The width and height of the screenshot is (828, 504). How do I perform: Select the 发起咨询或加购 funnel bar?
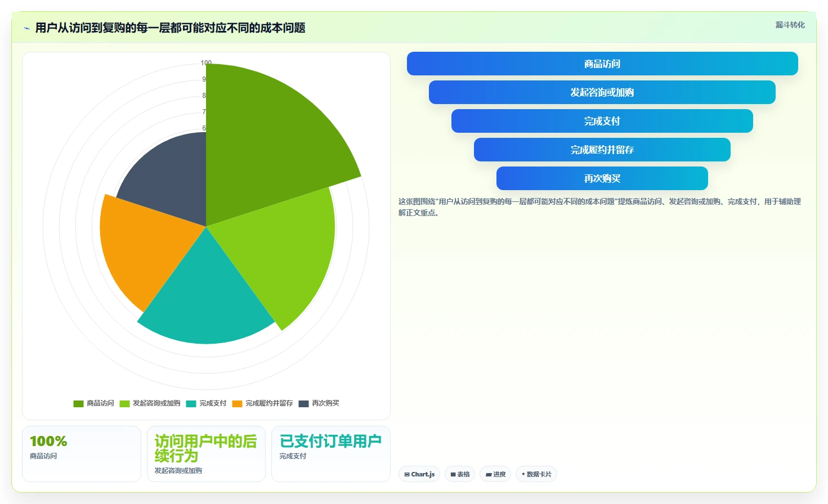tap(602, 92)
